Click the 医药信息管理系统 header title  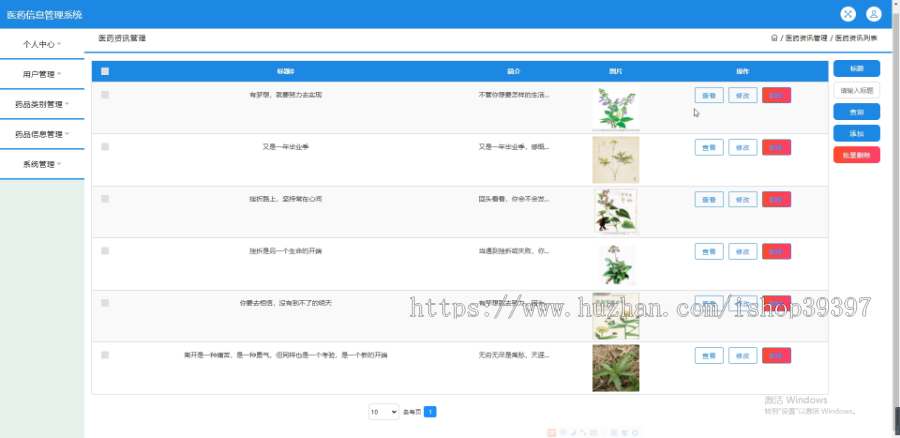(44, 15)
